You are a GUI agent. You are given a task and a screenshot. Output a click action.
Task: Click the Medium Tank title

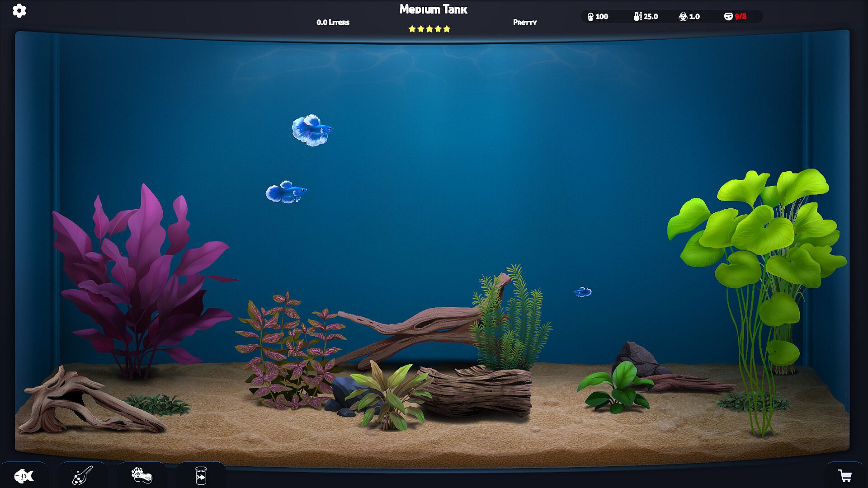tap(433, 9)
